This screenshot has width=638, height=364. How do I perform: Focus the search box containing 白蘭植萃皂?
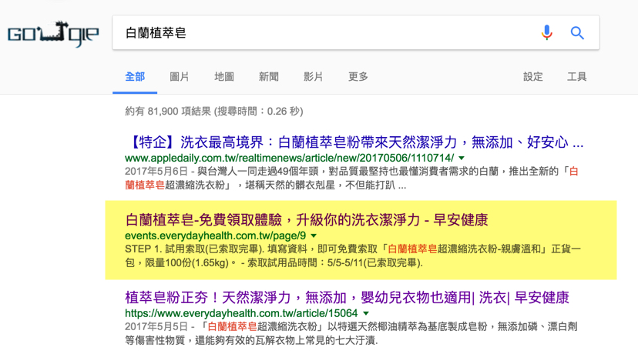(x=324, y=33)
